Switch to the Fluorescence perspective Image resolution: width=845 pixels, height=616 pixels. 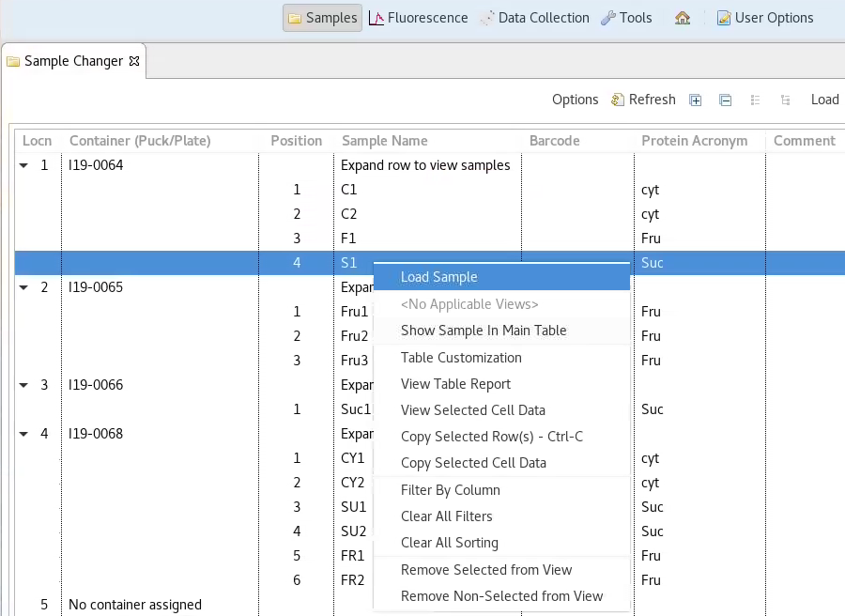tap(418, 18)
